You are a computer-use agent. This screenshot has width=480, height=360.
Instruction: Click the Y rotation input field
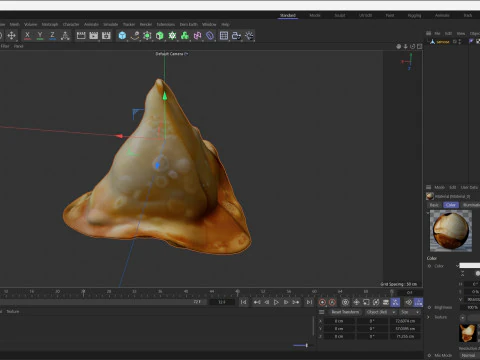click(372, 329)
